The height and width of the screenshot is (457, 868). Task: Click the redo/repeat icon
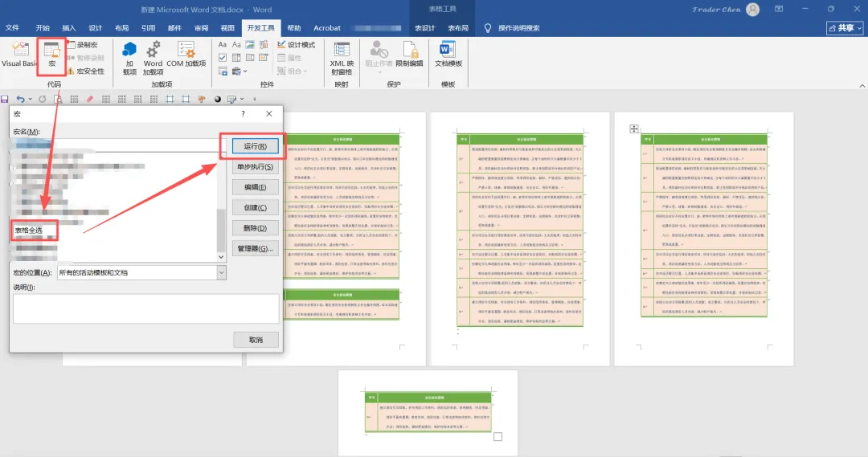point(42,99)
